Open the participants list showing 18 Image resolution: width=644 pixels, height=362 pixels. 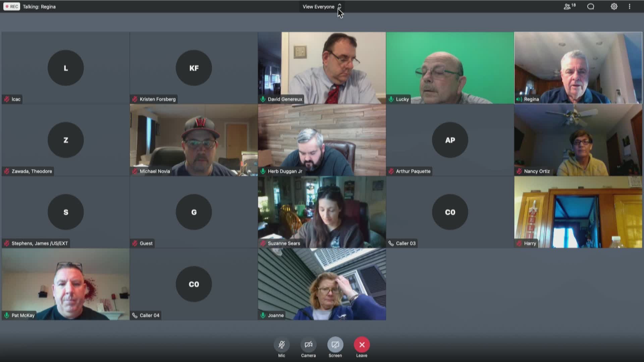570,6
